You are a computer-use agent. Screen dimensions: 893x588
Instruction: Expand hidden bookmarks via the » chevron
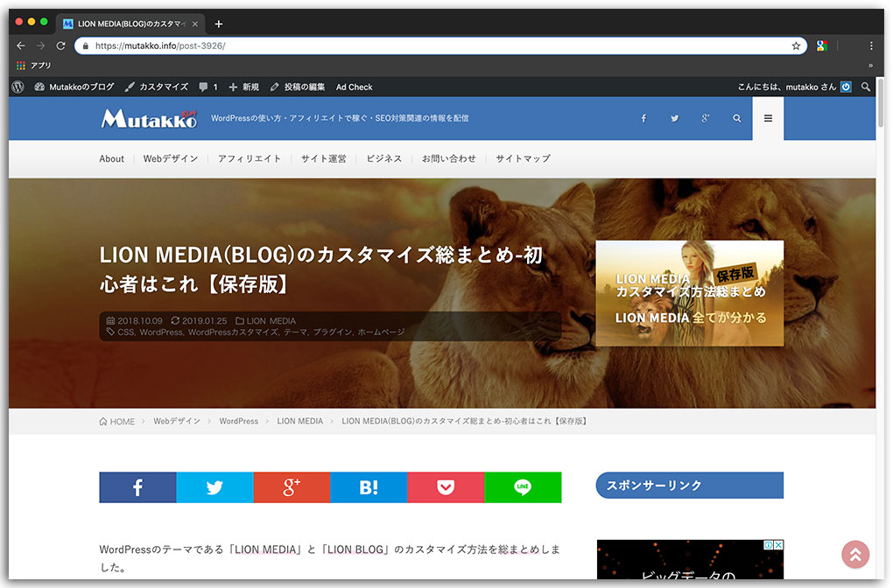tap(870, 65)
